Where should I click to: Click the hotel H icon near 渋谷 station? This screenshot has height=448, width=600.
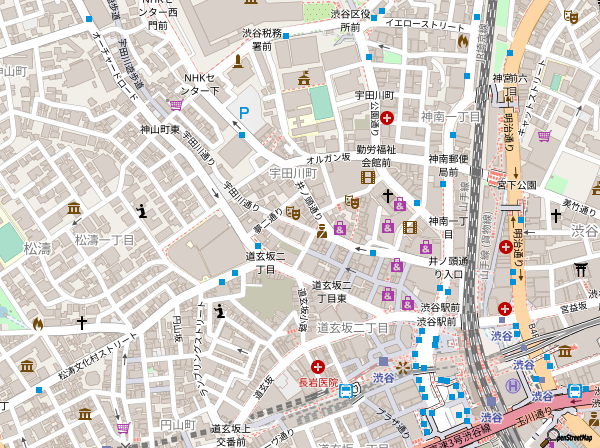512,385
